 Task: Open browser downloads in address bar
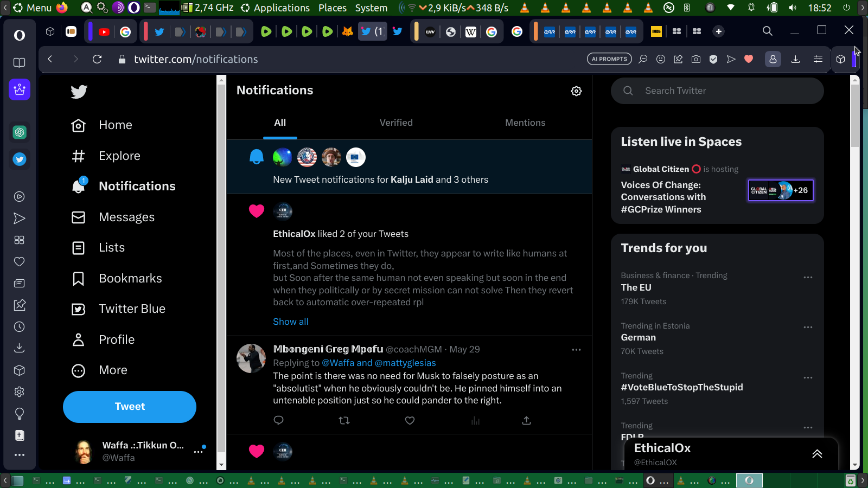pos(795,59)
